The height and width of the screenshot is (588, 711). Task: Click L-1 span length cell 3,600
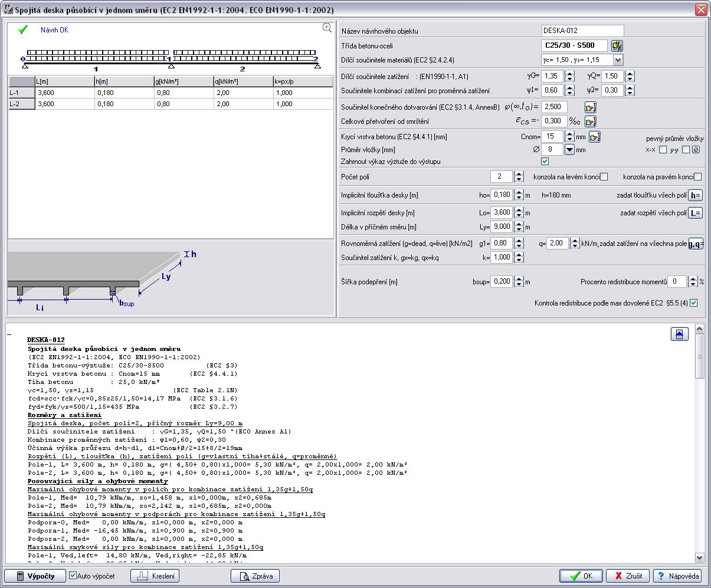[x=65, y=93]
